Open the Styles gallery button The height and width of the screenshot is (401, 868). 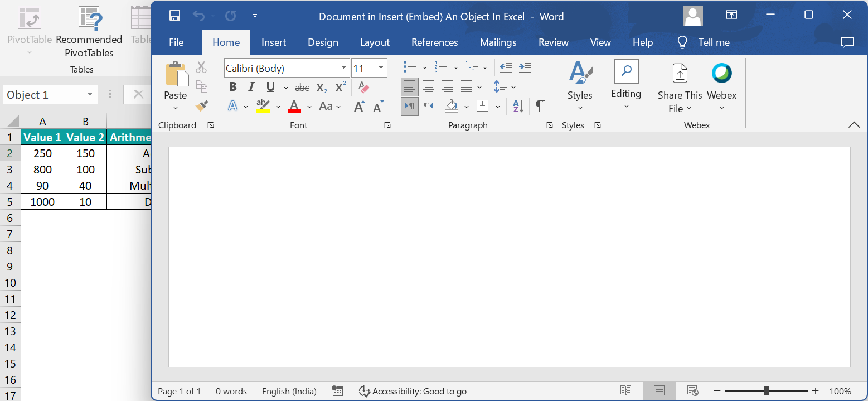(580, 86)
